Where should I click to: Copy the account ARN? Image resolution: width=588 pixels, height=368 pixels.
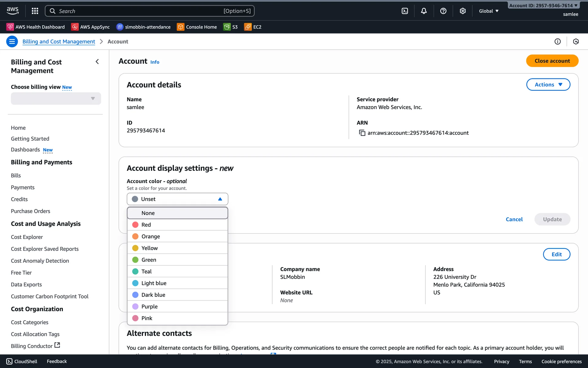click(x=362, y=133)
